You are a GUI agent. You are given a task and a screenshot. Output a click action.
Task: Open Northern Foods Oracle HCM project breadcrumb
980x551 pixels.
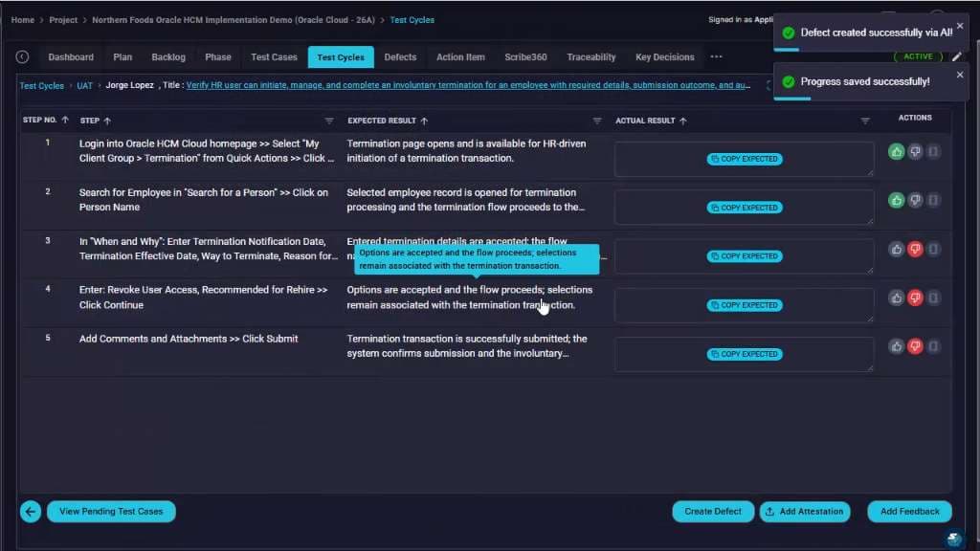[x=234, y=20]
